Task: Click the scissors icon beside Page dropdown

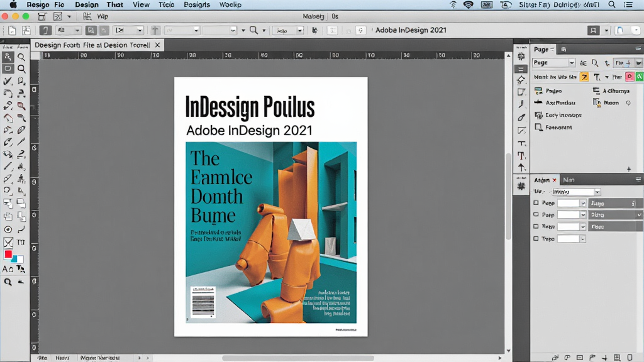Action: click(583, 63)
